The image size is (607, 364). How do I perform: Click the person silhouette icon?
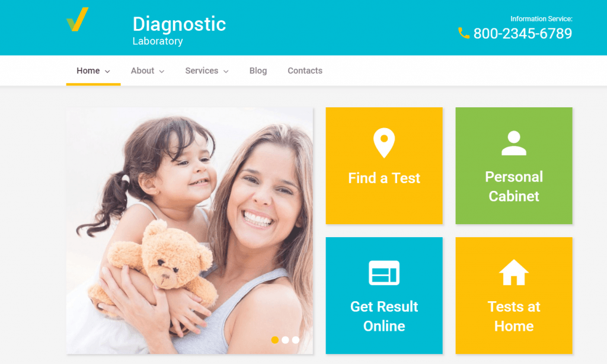pos(514,143)
